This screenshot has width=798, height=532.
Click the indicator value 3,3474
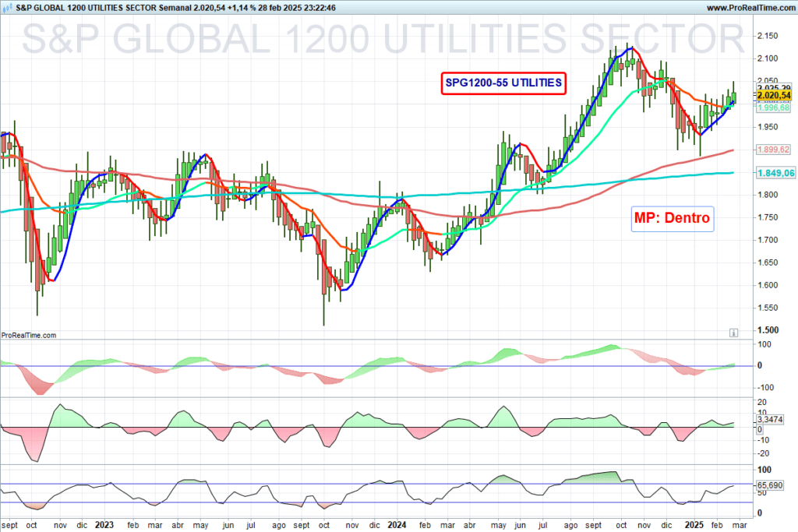point(770,420)
